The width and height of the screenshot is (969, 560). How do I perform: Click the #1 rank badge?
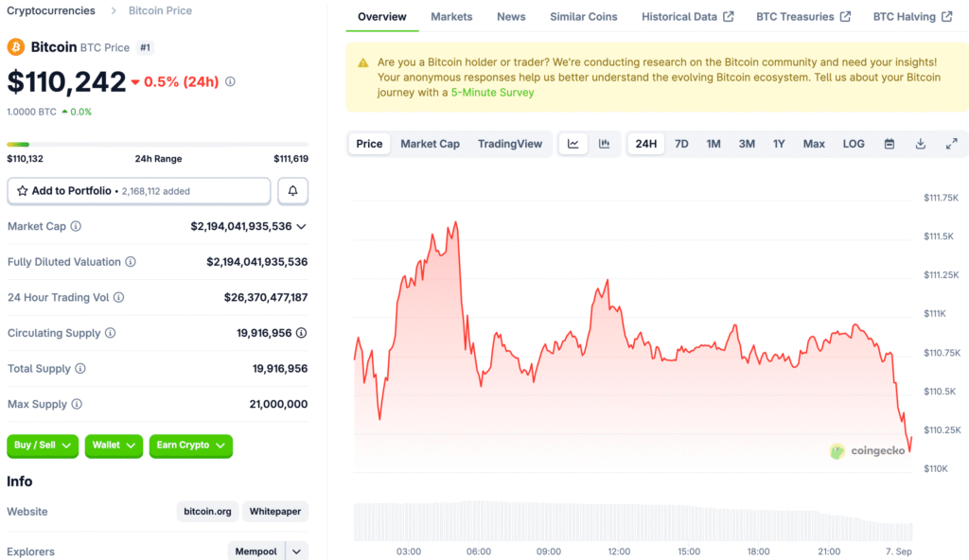point(145,47)
